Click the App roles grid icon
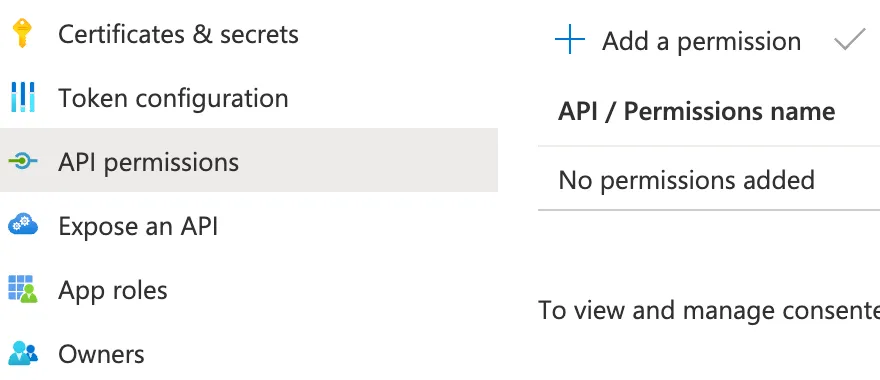The width and height of the screenshot is (880, 380). (23, 289)
